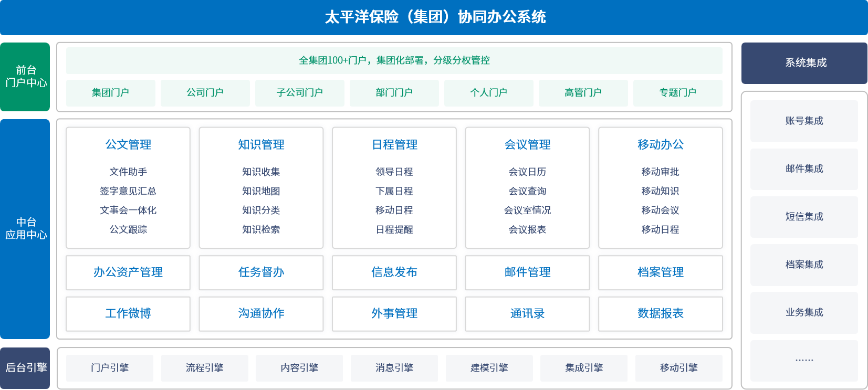Click the 业务集成 box
Screen dimensions: 868x390
pos(804,313)
